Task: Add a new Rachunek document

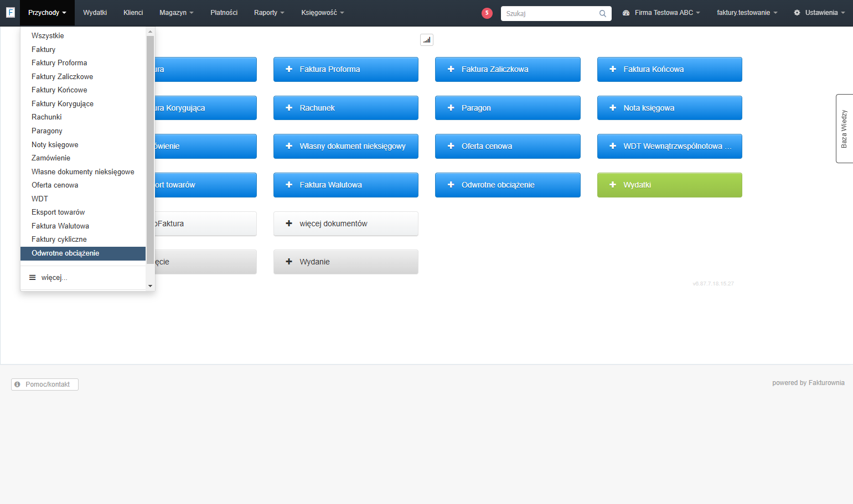Action: pyautogui.click(x=346, y=108)
